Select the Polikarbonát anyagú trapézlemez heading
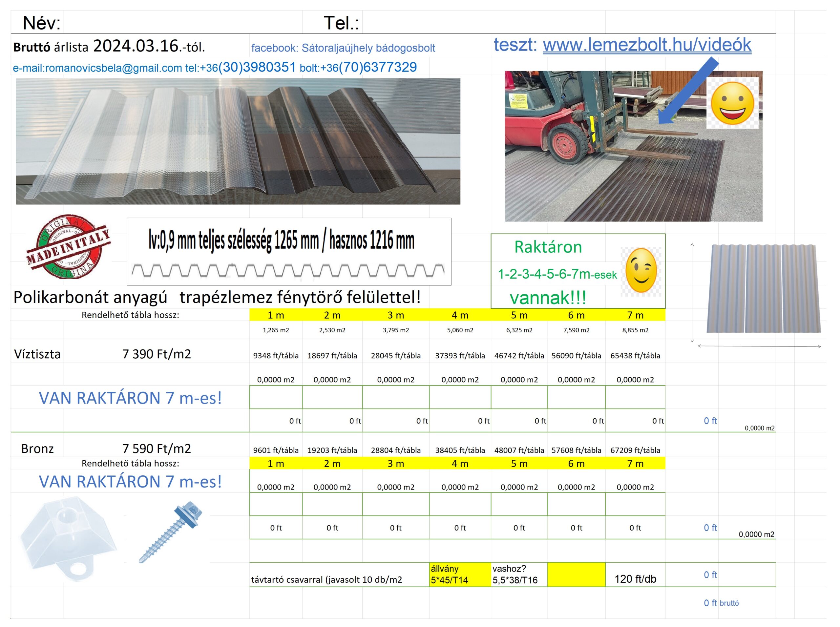Image resolution: width=840 pixels, height=627 pixels. point(217,297)
